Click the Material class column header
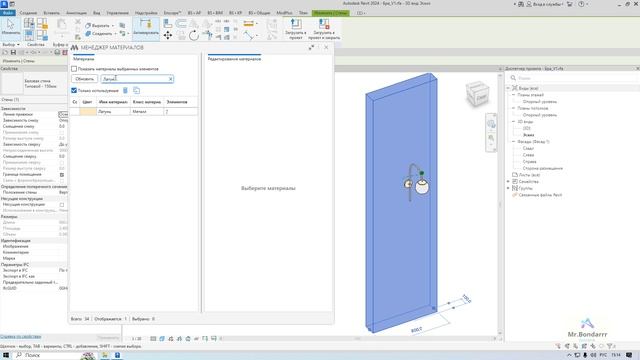This screenshot has width=640, height=360. [147, 102]
